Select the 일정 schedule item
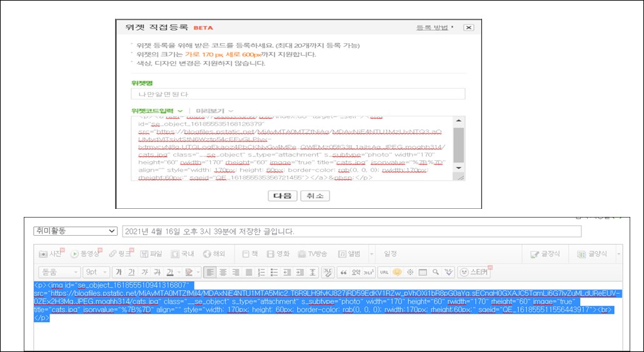This screenshot has height=352, width=644. 390,254
